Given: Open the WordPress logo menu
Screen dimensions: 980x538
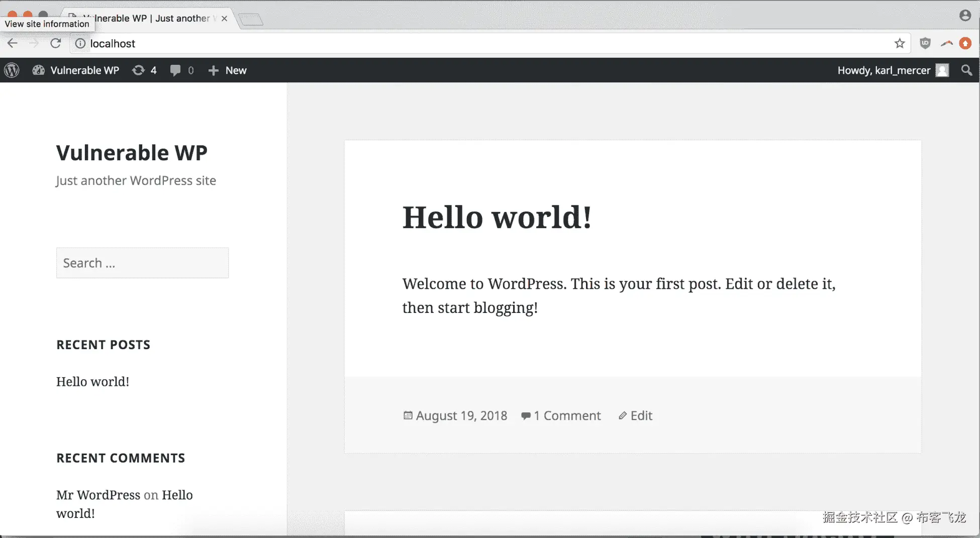Looking at the screenshot, I should point(12,70).
